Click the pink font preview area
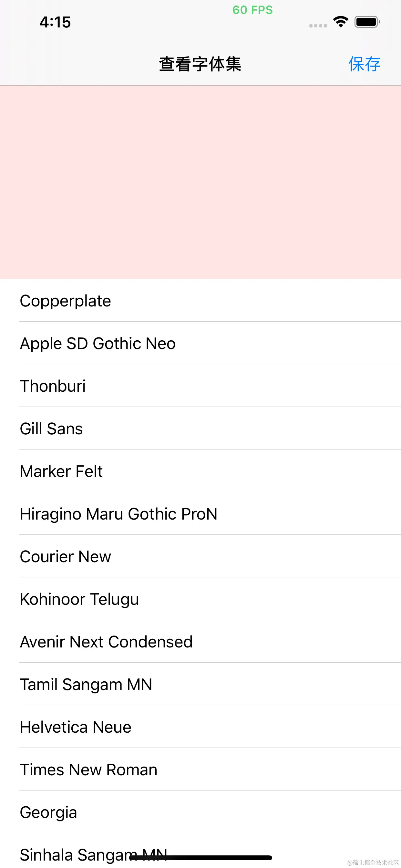 (x=200, y=182)
